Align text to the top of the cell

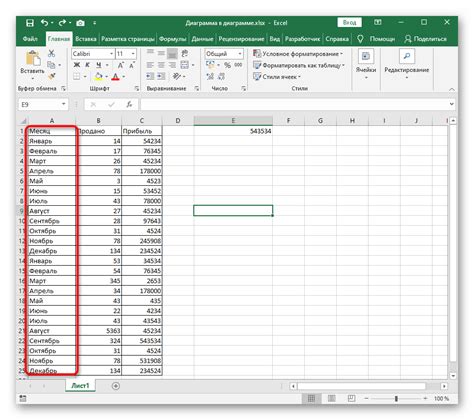point(150,53)
